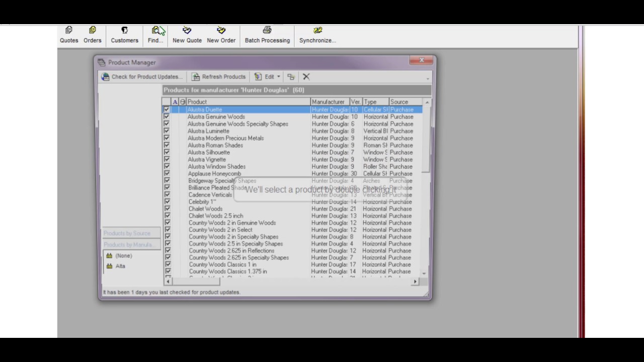Click the X delete icon in Product Manager toolbar

pos(306,77)
